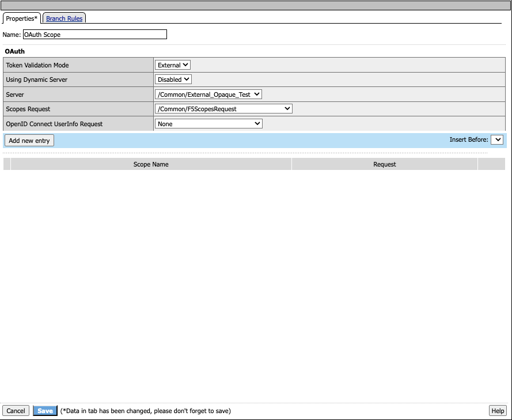Click the OAuth section heading
The height and width of the screenshot is (420, 512).
[14, 51]
